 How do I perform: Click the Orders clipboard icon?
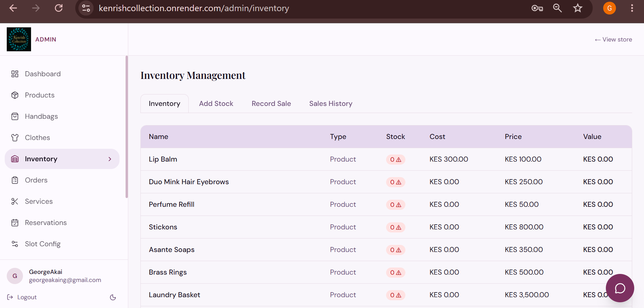15,180
